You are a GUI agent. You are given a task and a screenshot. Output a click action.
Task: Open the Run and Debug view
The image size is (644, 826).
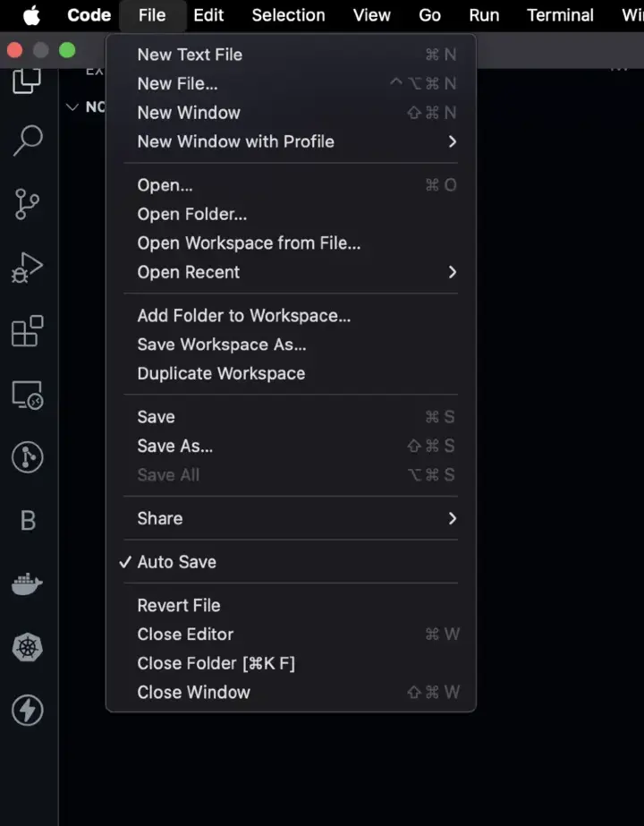point(28,268)
